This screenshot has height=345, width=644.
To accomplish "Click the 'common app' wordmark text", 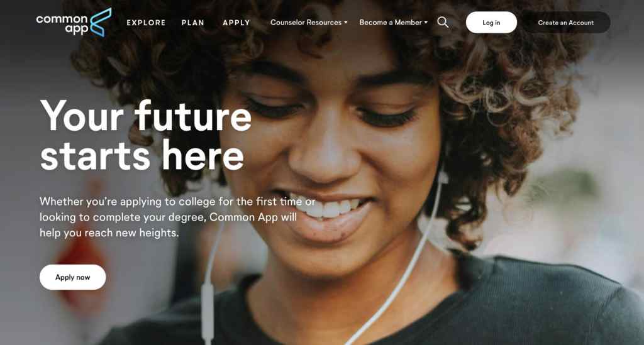I will tap(62, 24).
